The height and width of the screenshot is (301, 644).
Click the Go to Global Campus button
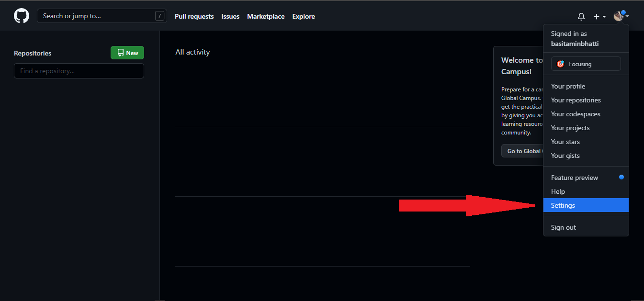(522, 151)
